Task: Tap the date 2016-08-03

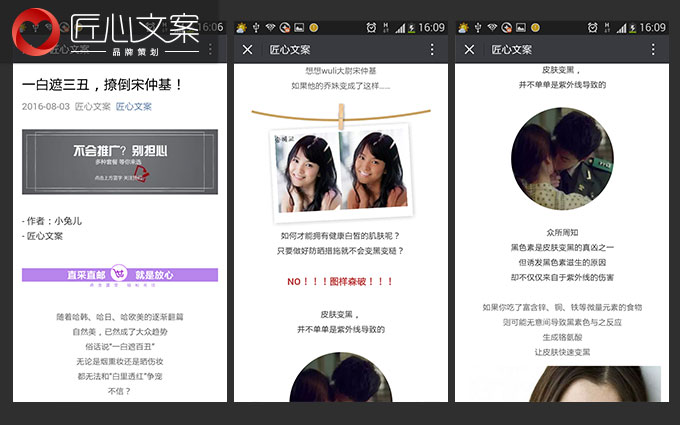Action: click(46, 106)
